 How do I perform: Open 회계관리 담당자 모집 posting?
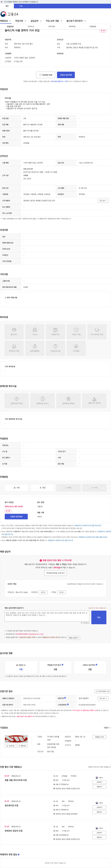click(x=14, y=831)
